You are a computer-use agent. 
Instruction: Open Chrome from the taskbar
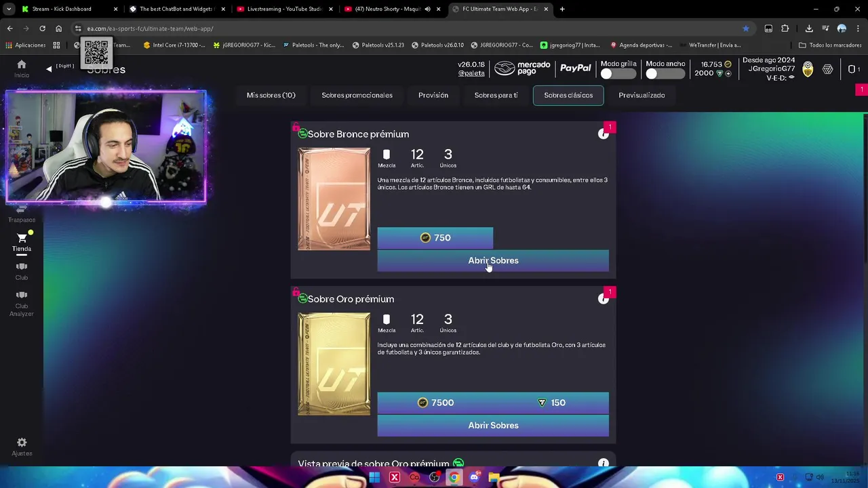coord(454,477)
